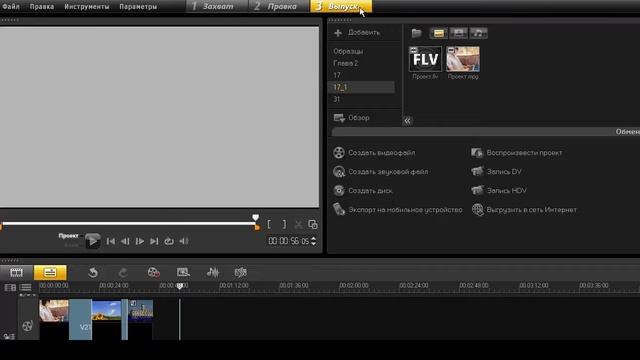Switch to the 1 Захват step tab
The image size is (640, 360).
click(x=217, y=6)
